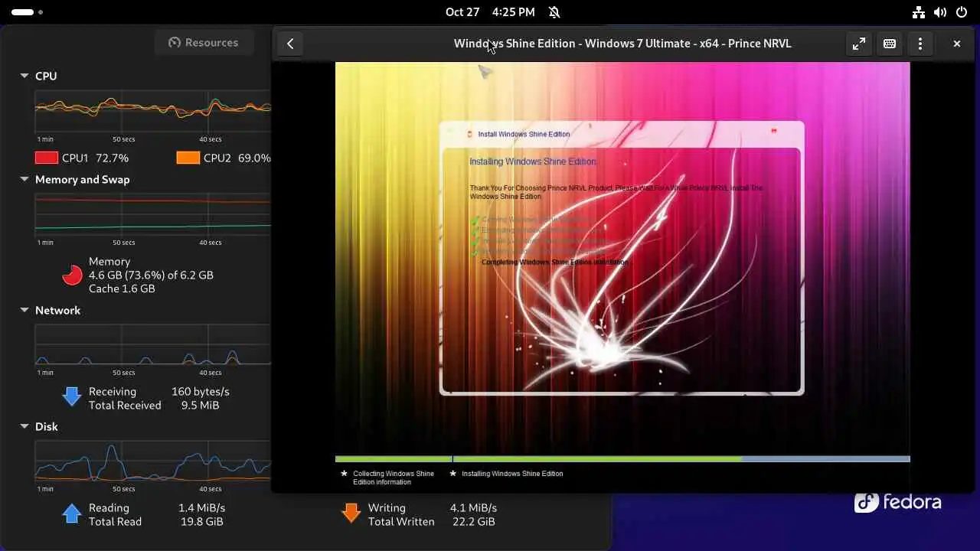Click 'Installing Windows Shine Edition' stage label at bottom
This screenshot has width=980, height=551.
click(512, 474)
